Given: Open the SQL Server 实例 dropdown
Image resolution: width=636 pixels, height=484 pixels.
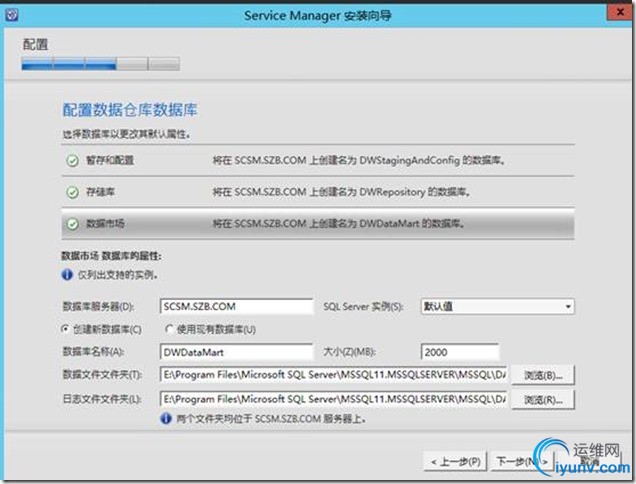Looking at the screenshot, I should [x=498, y=306].
